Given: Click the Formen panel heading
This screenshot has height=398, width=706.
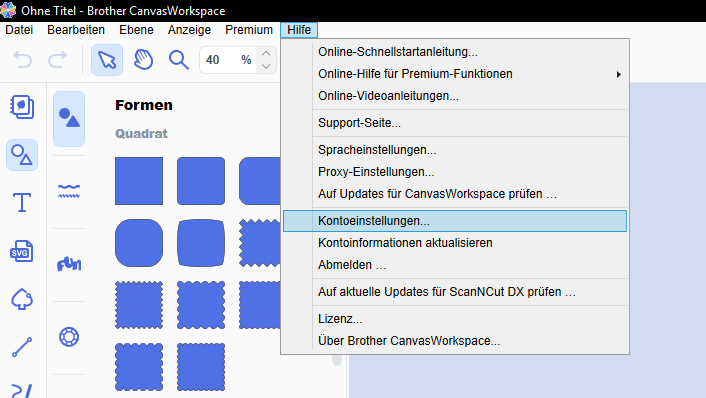Looking at the screenshot, I should coord(144,105).
